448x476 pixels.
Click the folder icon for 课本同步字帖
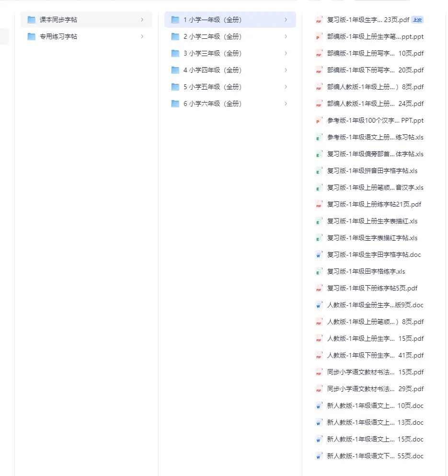click(32, 20)
